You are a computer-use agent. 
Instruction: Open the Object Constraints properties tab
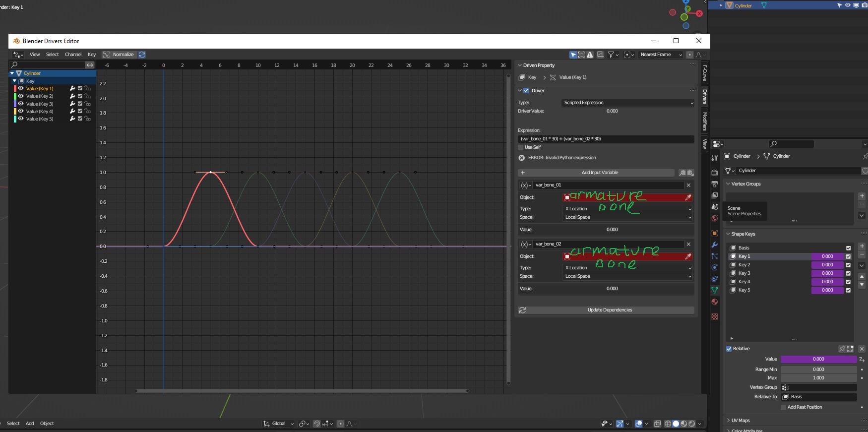tap(715, 279)
